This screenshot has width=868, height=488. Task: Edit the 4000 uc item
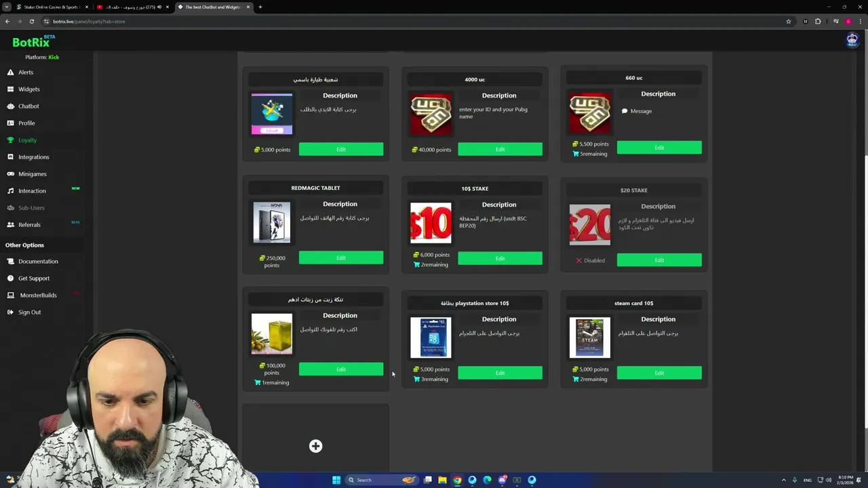click(500, 149)
